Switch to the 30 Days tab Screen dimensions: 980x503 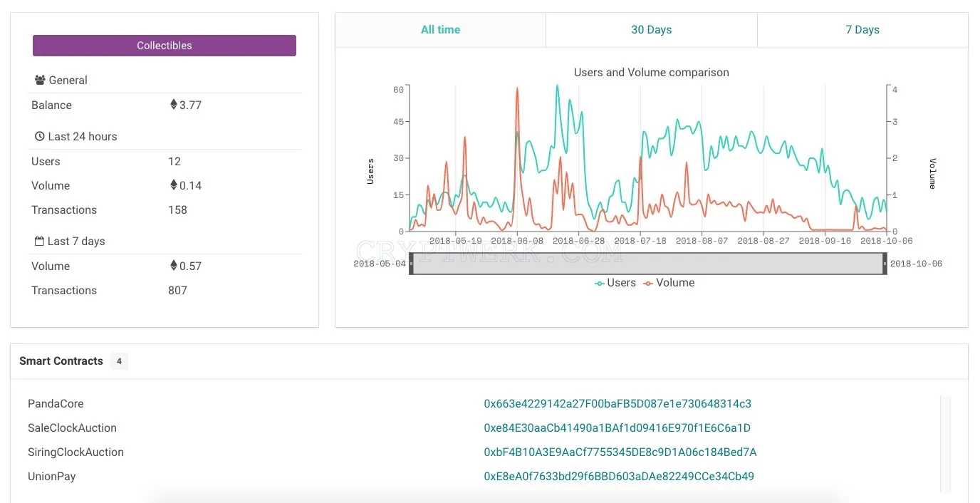(651, 30)
